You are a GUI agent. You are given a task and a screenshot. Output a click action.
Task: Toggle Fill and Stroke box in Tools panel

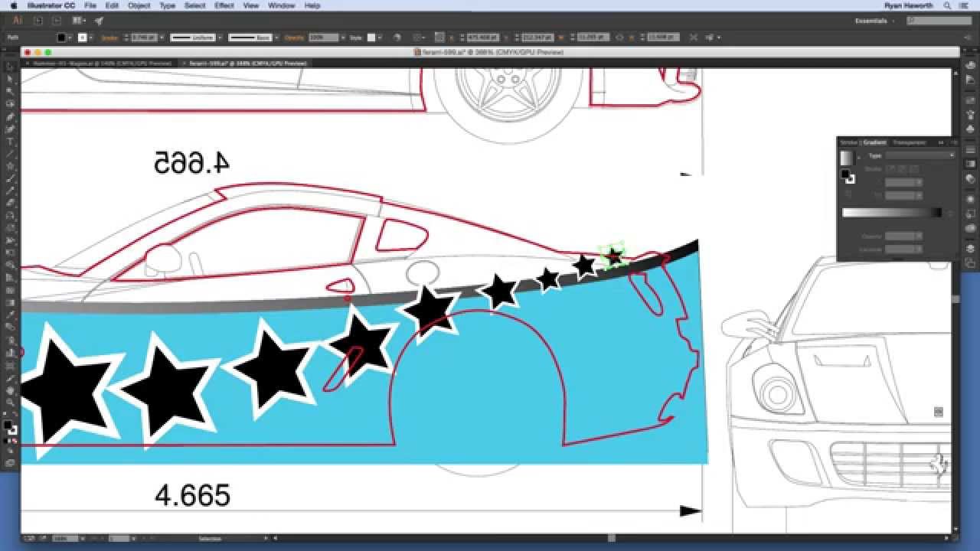tap(10, 426)
